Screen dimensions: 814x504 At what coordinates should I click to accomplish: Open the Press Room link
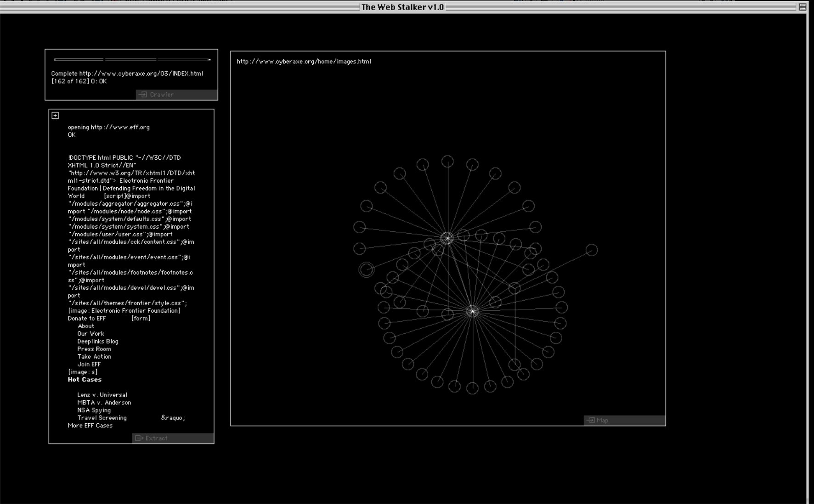click(x=94, y=349)
